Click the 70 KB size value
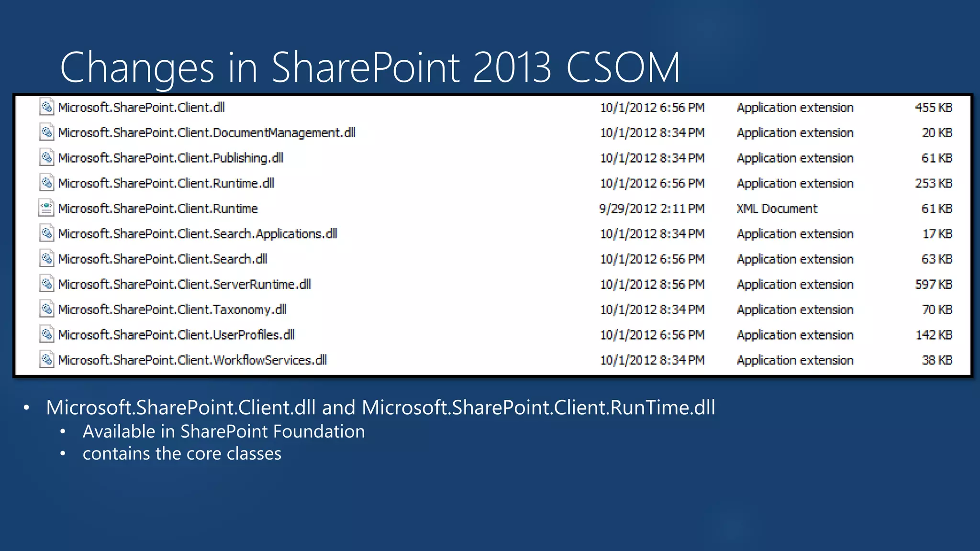 pos(937,310)
